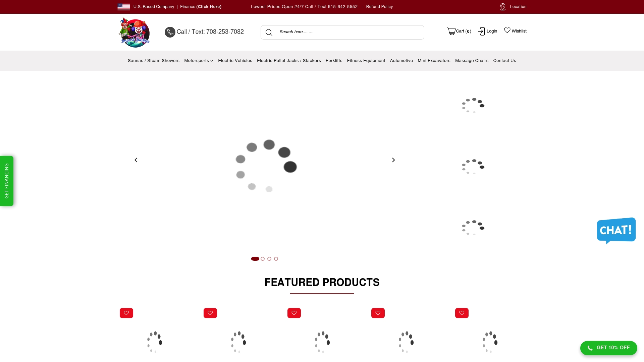The width and height of the screenshot is (644, 362).
Task: Open the Refund Policy link
Action: tap(379, 7)
